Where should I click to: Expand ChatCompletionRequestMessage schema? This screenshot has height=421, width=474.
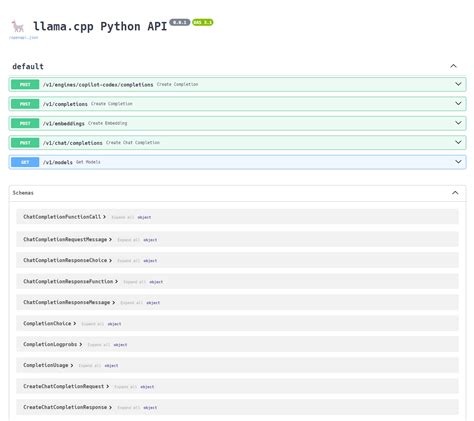[x=67, y=239]
